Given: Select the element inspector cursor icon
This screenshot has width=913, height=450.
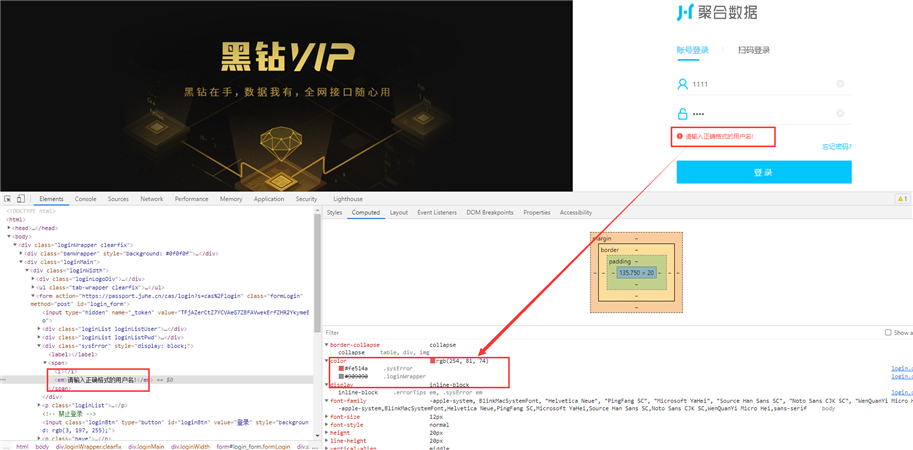Looking at the screenshot, I should pos(8,199).
